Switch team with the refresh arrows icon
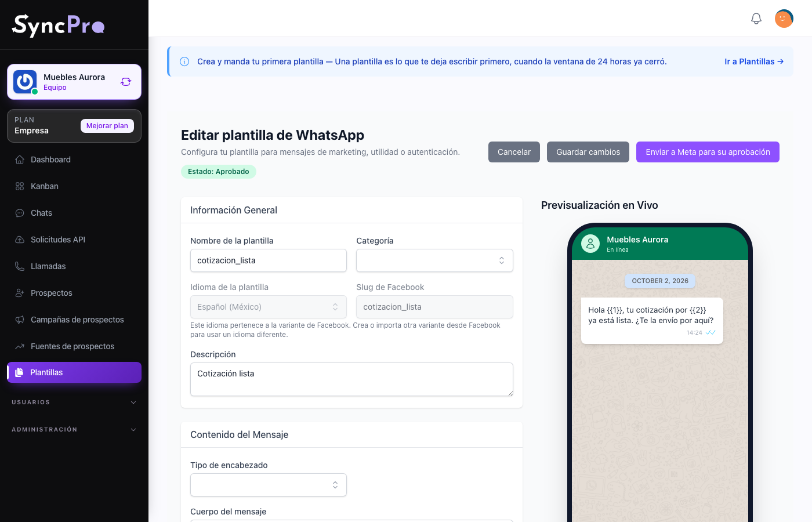The height and width of the screenshot is (522, 812). (126, 82)
